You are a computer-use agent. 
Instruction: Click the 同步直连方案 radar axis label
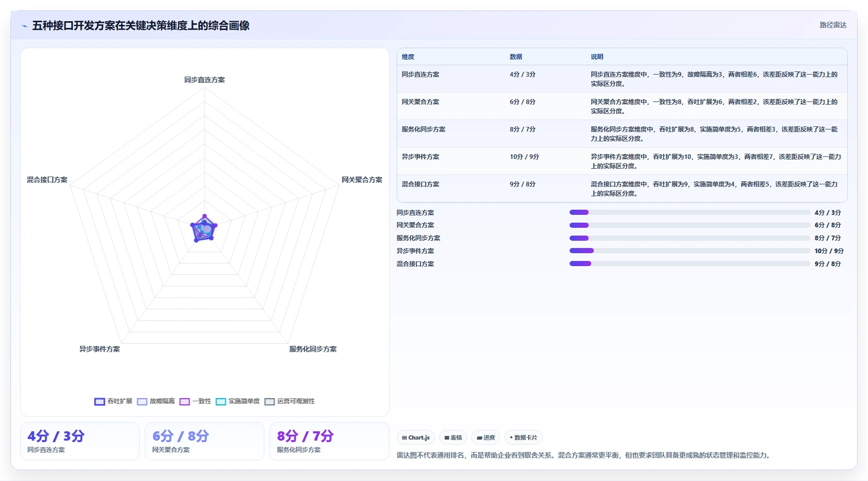pos(204,80)
